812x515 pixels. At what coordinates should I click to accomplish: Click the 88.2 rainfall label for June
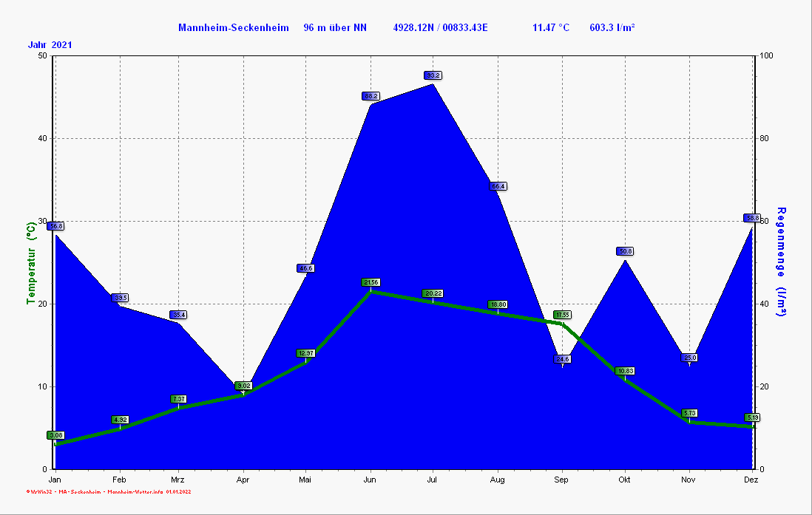coord(371,96)
